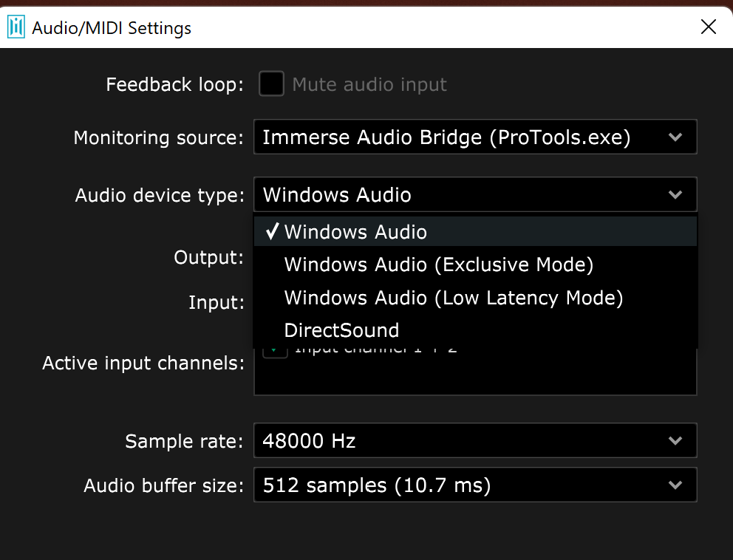Image resolution: width=733 pixels, height=560 pixels.
Task: Click the Active input channels label
Action: (x=143, y=363)
